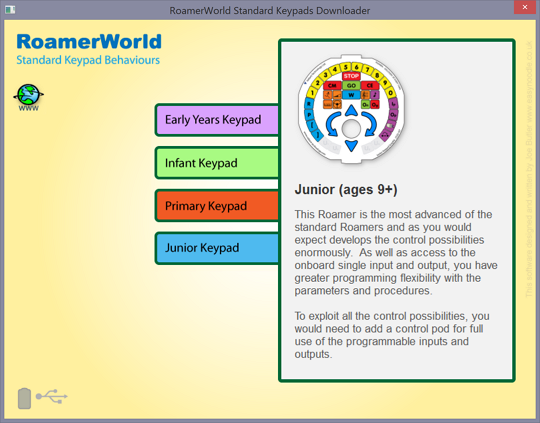Select the Junior Keypad tab
Viewport: 540px width, 423px height.
pyautogui.click(x=217, y=248)
